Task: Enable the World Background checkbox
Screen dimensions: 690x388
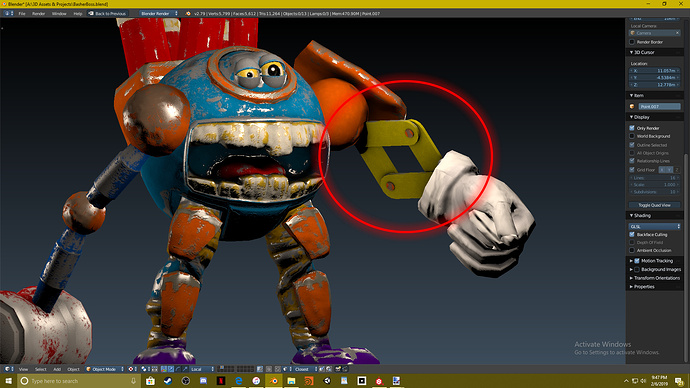Action: [x=632, y=136]
